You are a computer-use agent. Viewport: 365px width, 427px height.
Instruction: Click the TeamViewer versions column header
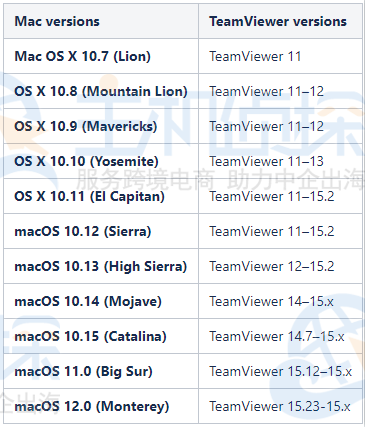point(280,21)
